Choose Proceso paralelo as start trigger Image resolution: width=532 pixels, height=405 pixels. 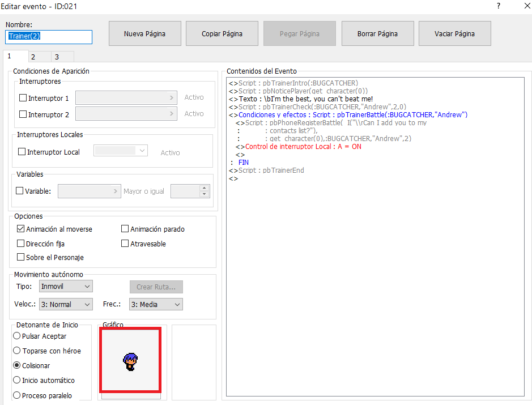17,395
